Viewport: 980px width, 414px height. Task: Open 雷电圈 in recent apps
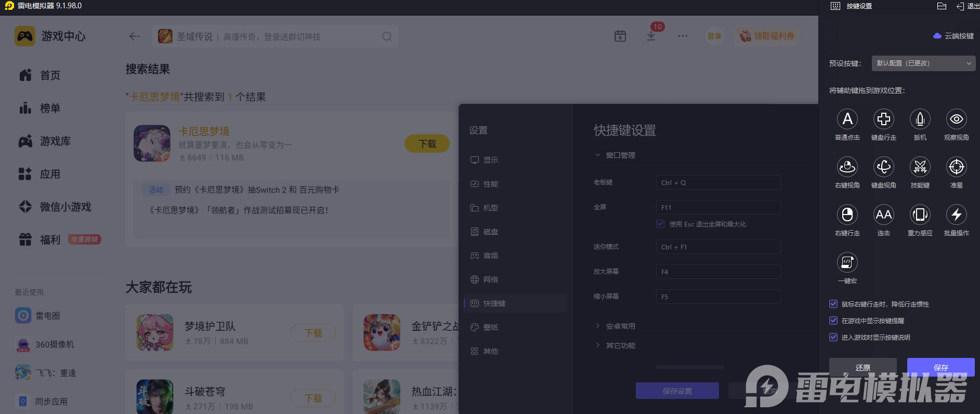pos(37,316)
